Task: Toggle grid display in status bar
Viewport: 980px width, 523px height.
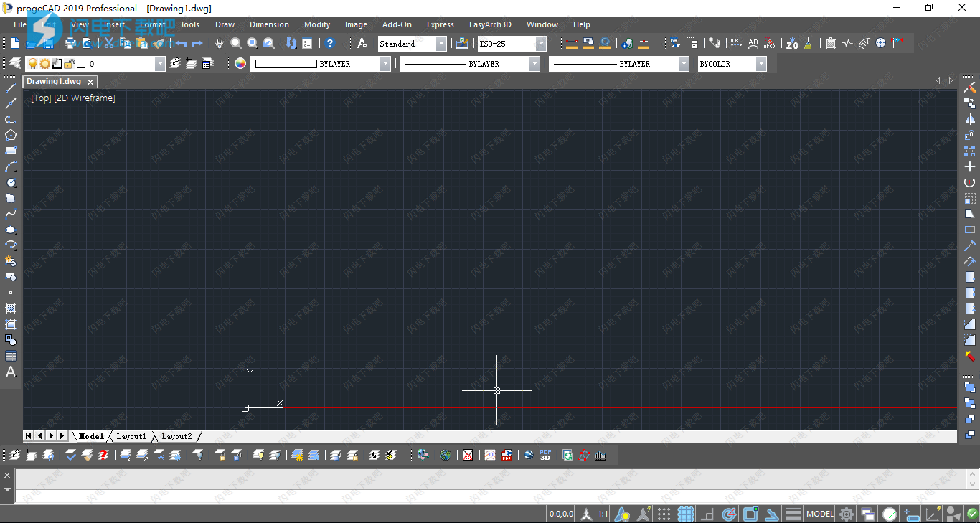Action: pos(686,514)
